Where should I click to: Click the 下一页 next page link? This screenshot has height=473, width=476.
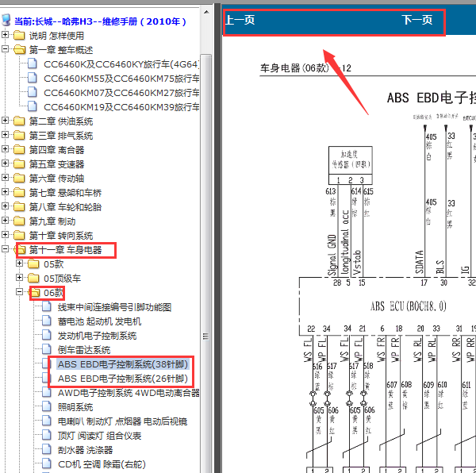417,20
